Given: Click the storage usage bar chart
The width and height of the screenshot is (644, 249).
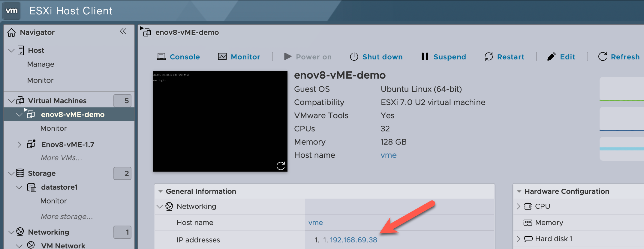Looking at the screenshot, I should point(622,149).
